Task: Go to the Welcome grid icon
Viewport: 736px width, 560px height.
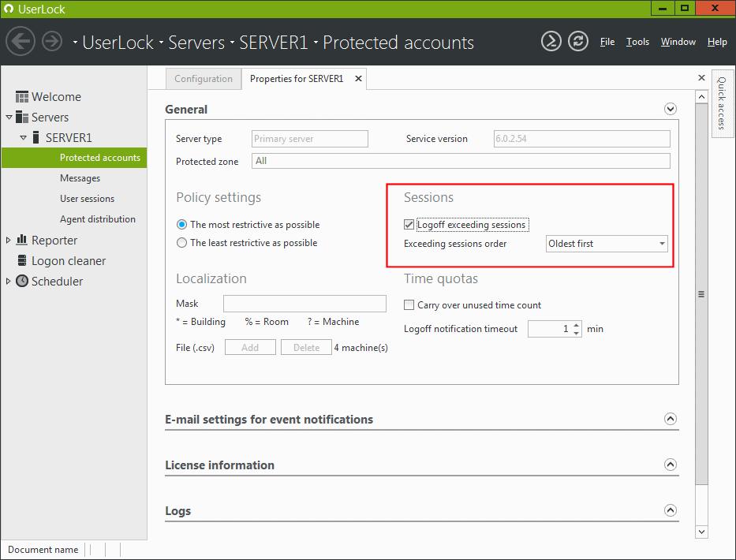Action: coord(21,97)
